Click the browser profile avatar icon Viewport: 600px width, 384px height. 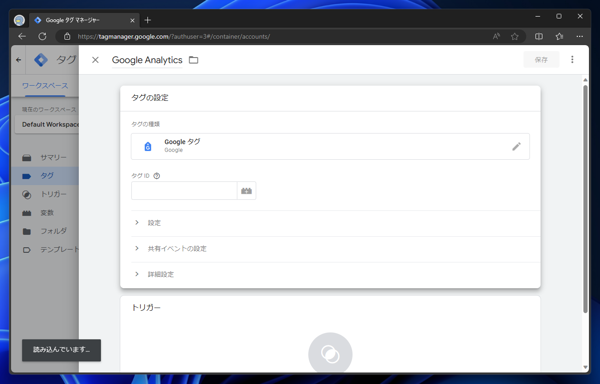pyautogui.click(x=19, y=20)
